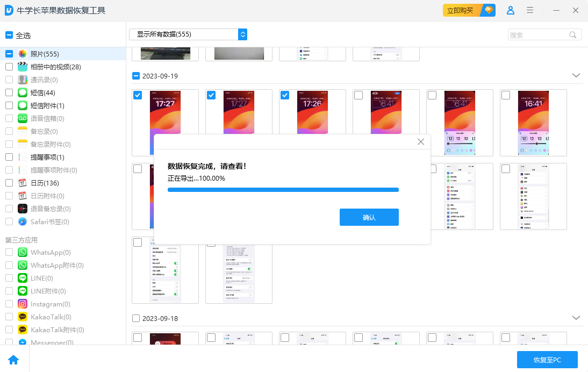The image size is (588, 372).
Task: Open the 日历 calendar category icon
Action: 21,183
